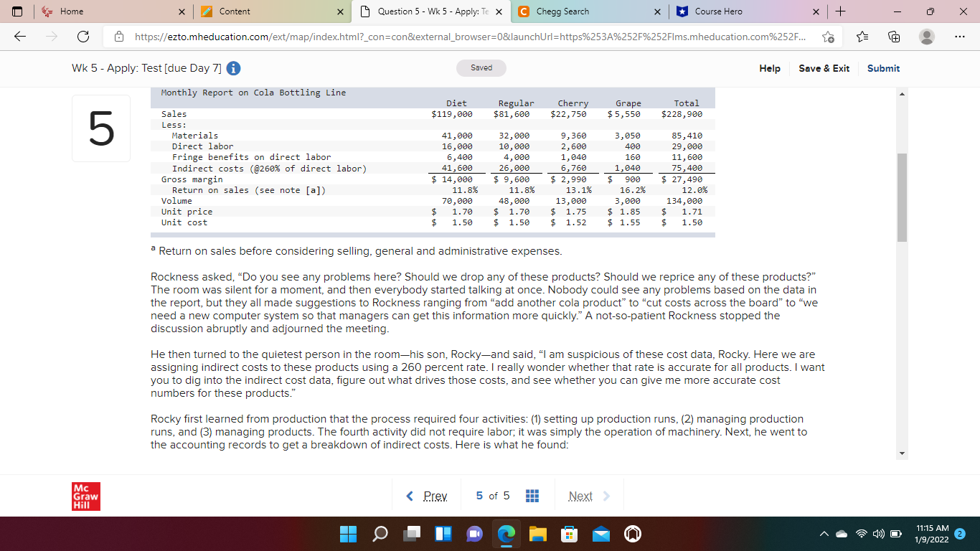
Task: Open the Windows Start menu
Action: [x=348, y=534]
